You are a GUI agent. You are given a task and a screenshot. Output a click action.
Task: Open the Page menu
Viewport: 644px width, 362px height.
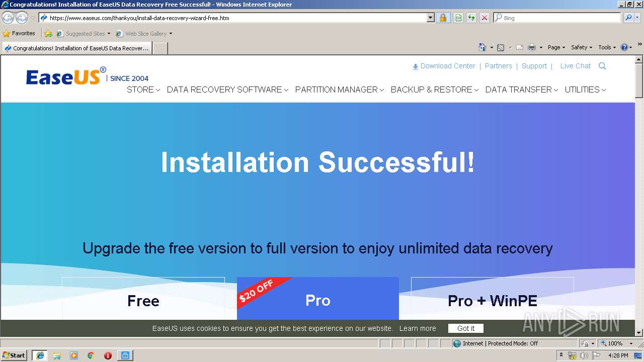556,47
